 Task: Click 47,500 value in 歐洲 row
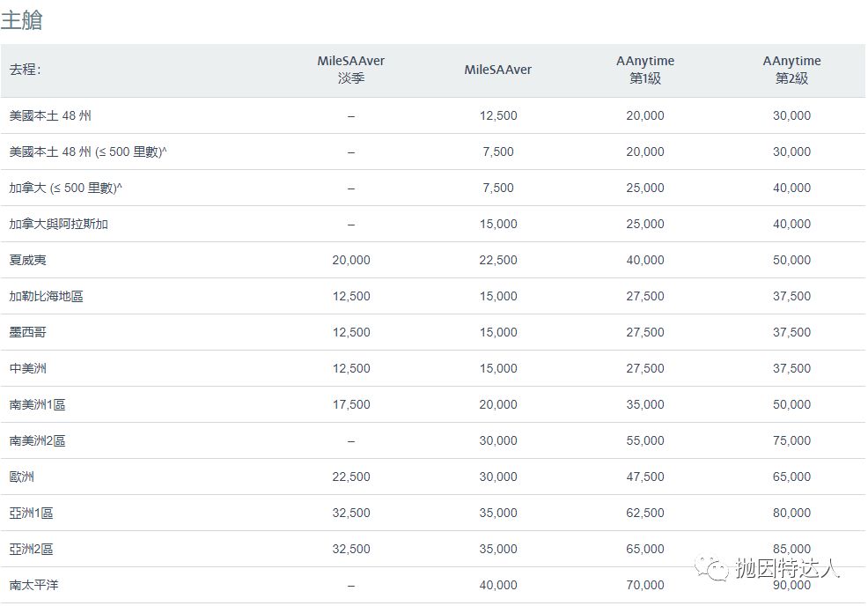[x=645, y=477]
